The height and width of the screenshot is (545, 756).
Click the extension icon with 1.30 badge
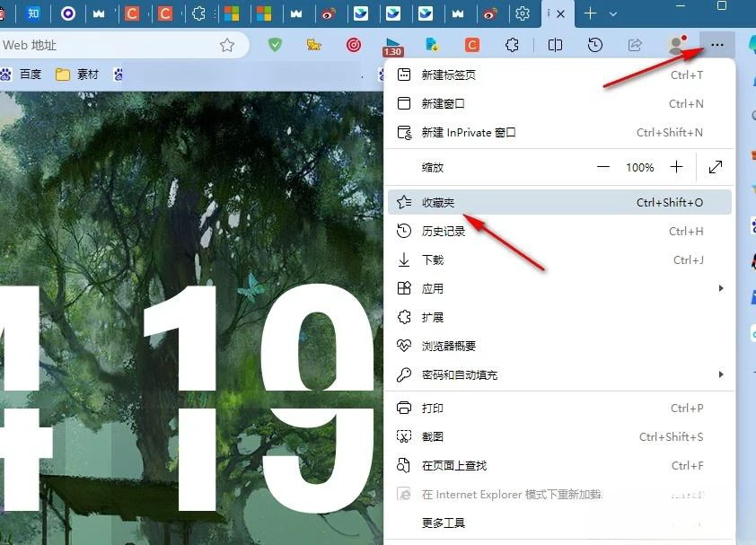click(393, 47)
